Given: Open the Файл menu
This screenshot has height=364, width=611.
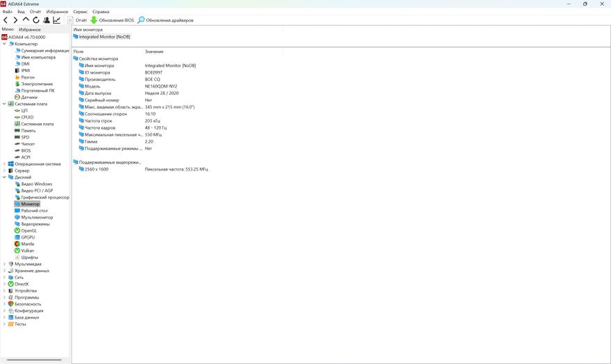Looking at the screenshot, I should (x=8, y=12).
